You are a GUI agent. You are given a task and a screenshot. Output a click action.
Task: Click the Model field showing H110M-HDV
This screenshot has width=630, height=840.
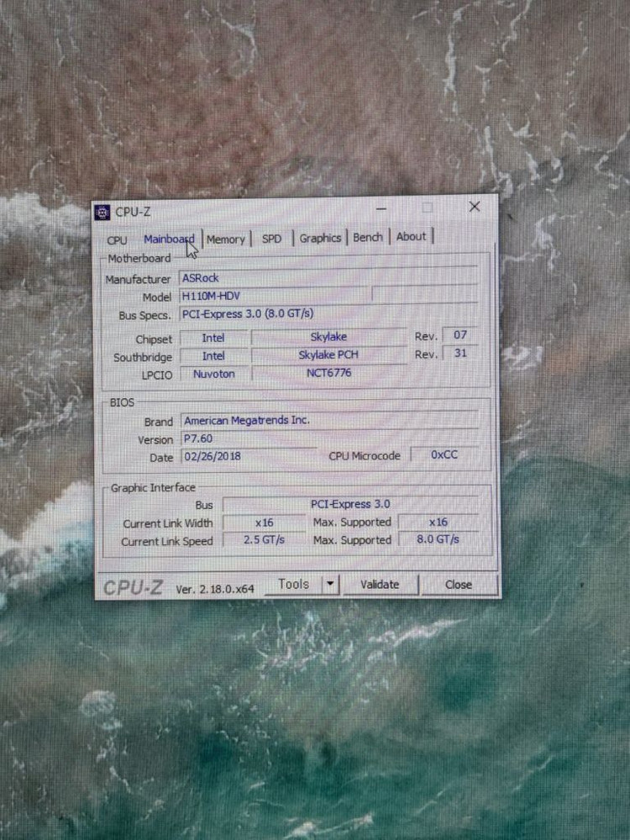click(273, 297)
